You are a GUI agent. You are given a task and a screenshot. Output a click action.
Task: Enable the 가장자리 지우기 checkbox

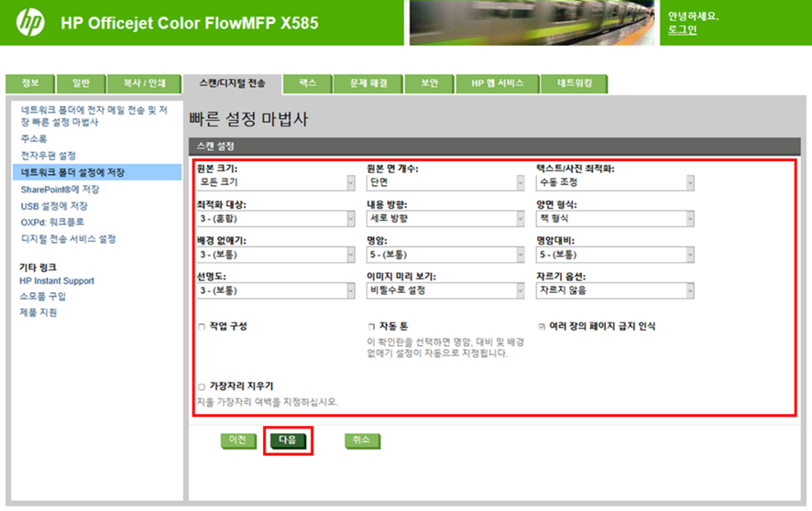[x=202, y=386]
